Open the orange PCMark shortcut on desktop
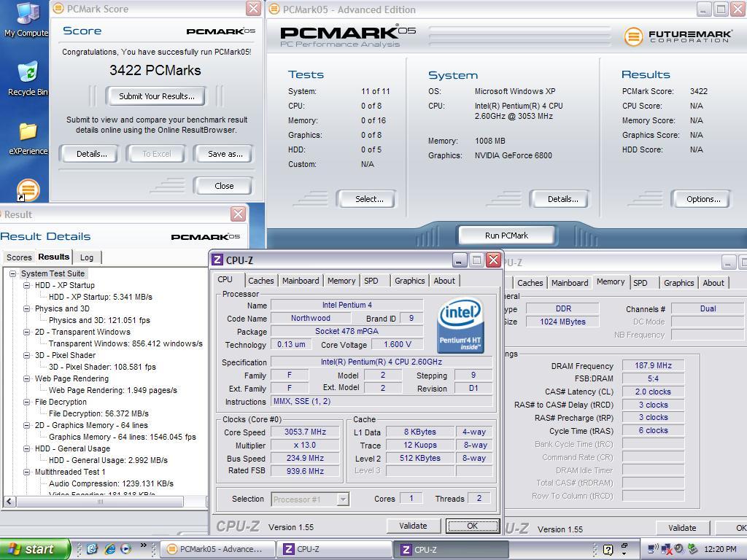This screenshot has width=747, height=560. [x=28, y=190]
